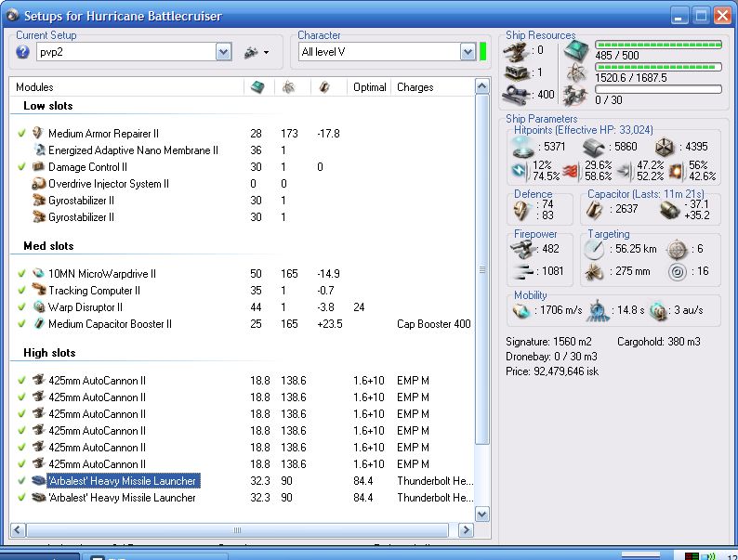Click the Low slots group heading
The width and height of the screenshot is (738, 560).
(x=48, y=106)
